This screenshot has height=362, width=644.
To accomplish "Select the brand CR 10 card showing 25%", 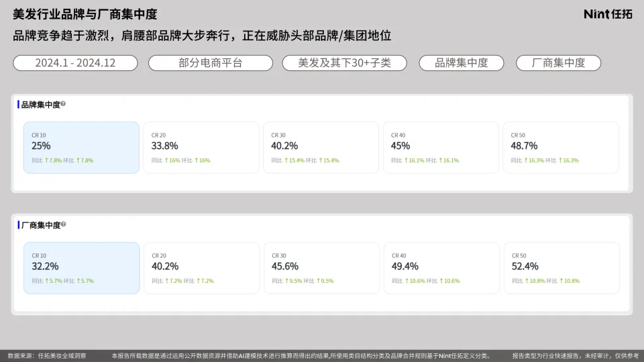I will tap(81, 147).
